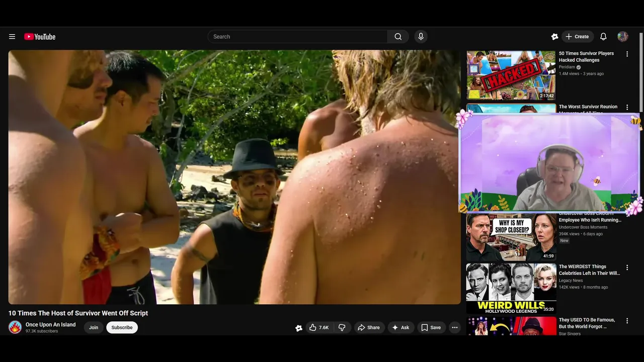The height and width of the screenshot is (362, 644).
Task: Save video to a playlist
Action: [x=431, y=327]
